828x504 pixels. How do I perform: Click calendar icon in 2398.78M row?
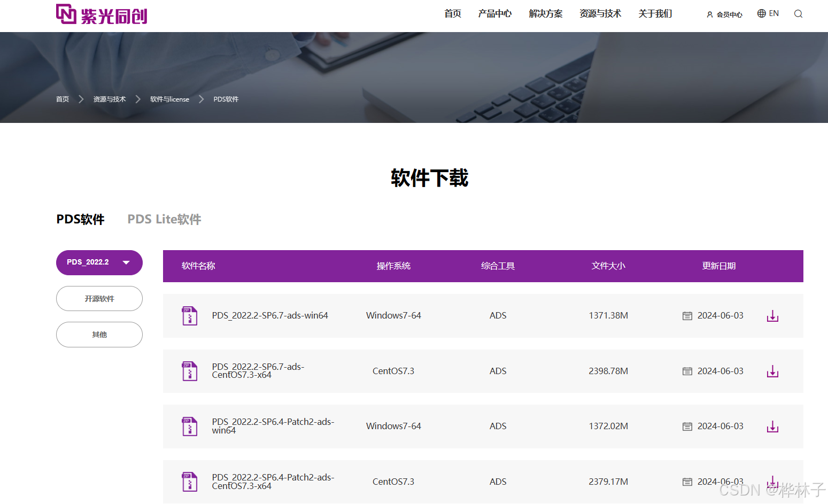tap(687, 371)
